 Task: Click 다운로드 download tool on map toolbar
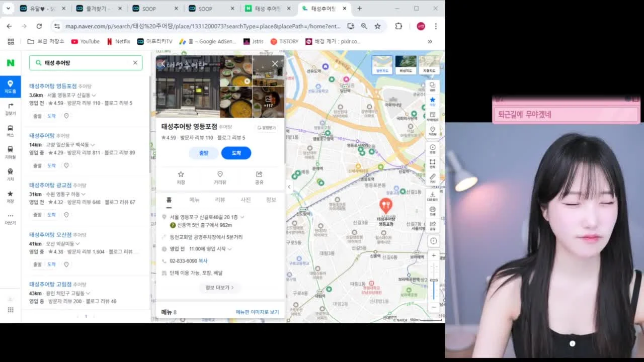(x=433, y=196)
